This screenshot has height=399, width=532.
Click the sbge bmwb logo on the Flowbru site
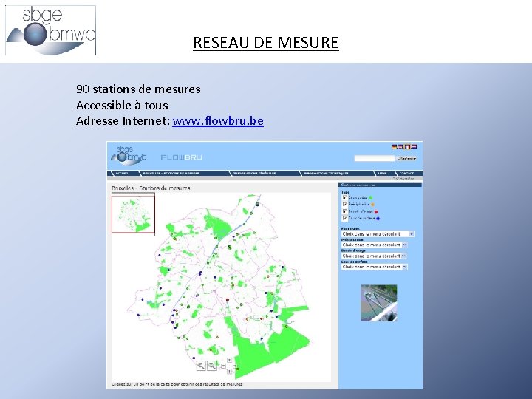click(x=129, y=155)
